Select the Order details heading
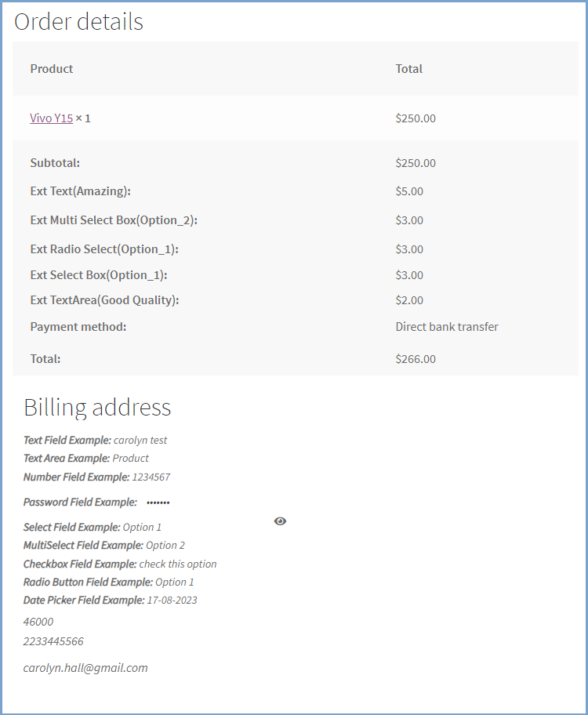The height and width of the screenshot is (715, 588). point(78,21)
